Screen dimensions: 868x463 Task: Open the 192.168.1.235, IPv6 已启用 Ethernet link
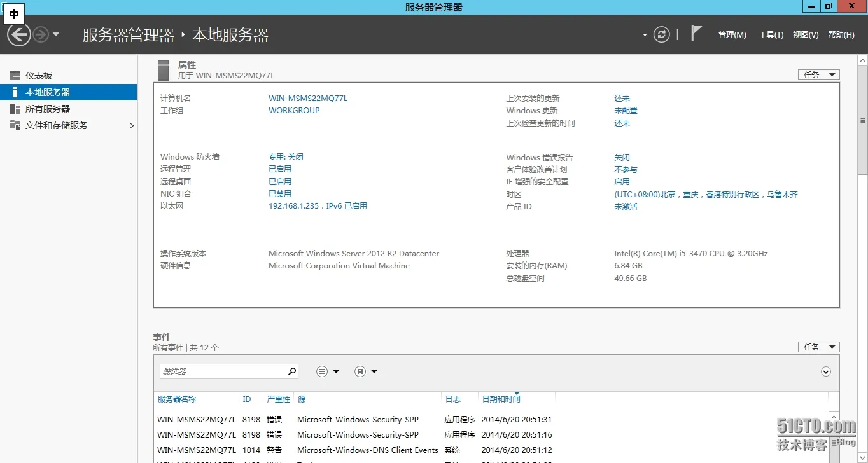coord(318,206)
